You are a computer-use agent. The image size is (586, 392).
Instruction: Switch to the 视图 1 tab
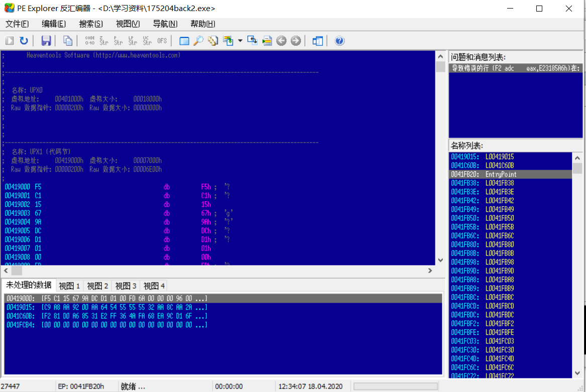coord(69,286)
